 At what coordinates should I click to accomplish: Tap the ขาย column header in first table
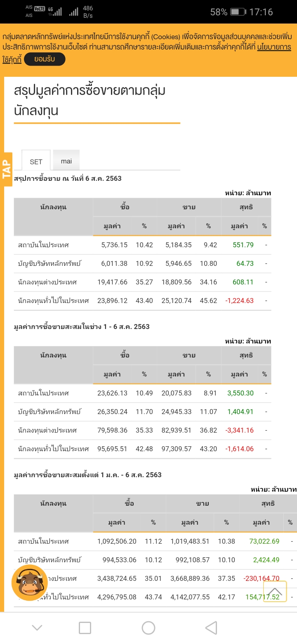pyautogui.click(x=189, y=207)
